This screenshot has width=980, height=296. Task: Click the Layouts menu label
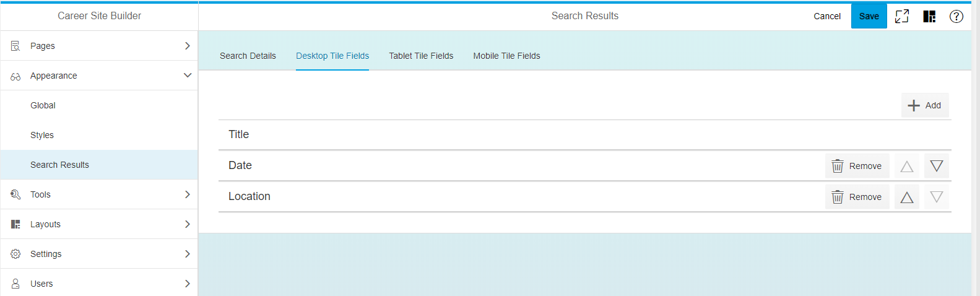45,224
